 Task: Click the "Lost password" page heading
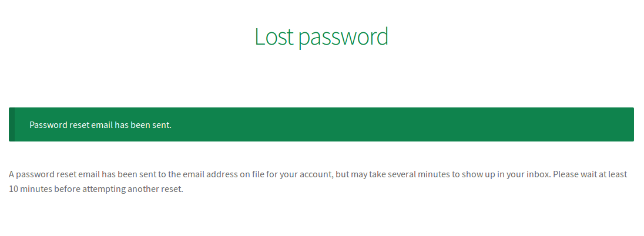[321, 36]
